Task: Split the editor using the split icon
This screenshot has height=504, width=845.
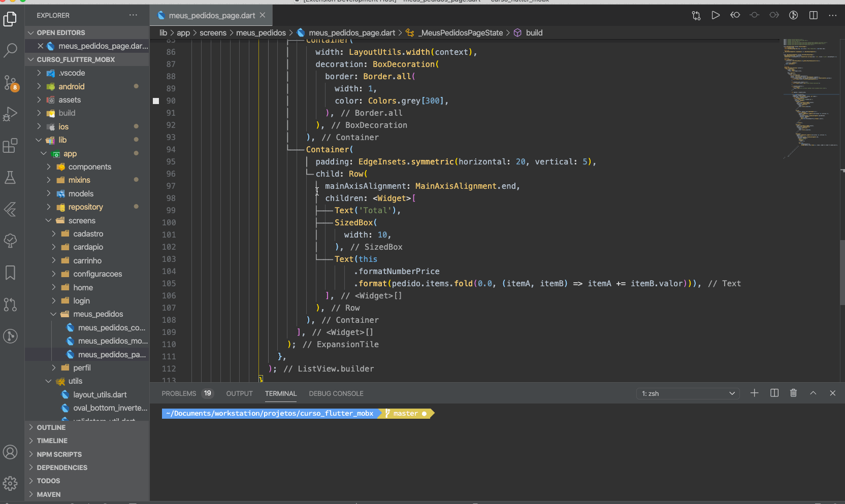Action: [813, 15]
